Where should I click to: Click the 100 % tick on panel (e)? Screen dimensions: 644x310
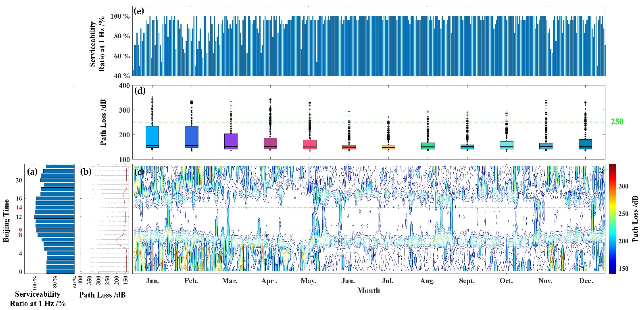pos(120,16)
